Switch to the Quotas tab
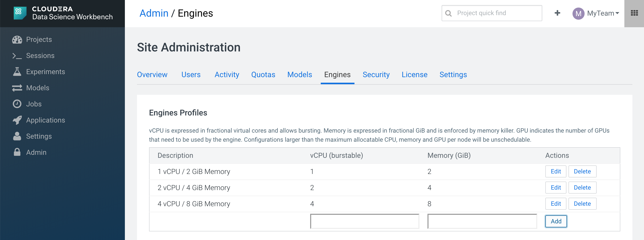 click(263, 75)
